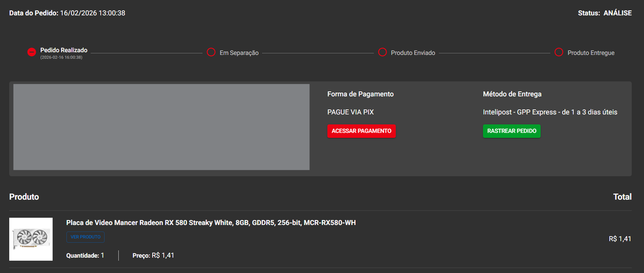Image resolution: width=644 pixels, height=273 pixels.
Task: Click the R$ 1,41 total amount
Action: [x=620, y=239]
